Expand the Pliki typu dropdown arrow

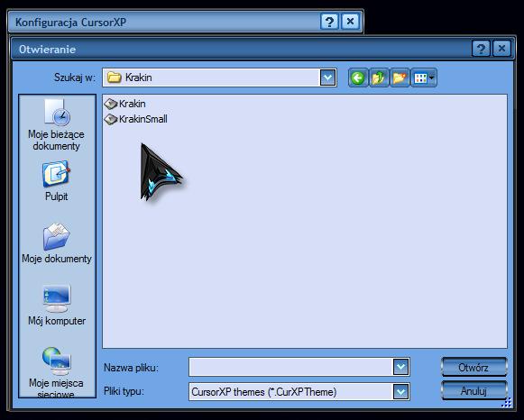400,392
